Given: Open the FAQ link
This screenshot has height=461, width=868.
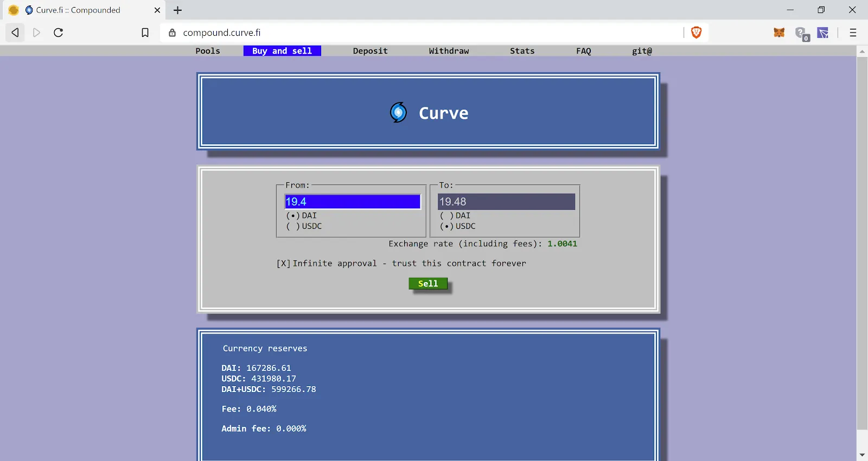Looking at the screenshot, I should tap(583, 51).
